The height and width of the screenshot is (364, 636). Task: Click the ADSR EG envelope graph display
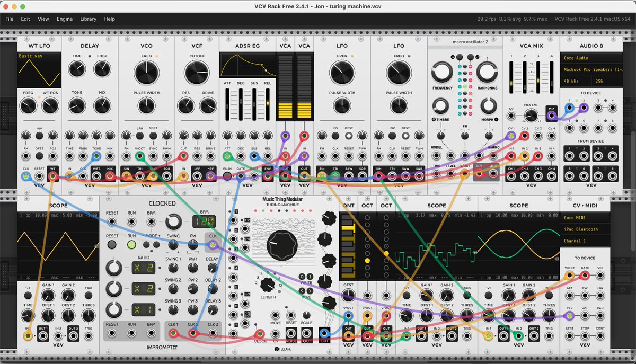pyautogui.click(x=248, y=64)
